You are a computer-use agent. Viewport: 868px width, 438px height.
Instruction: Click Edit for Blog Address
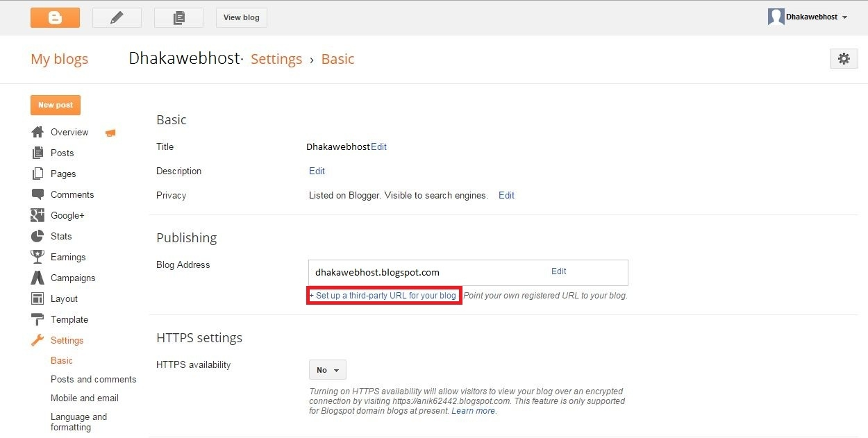tap(559, 271)
